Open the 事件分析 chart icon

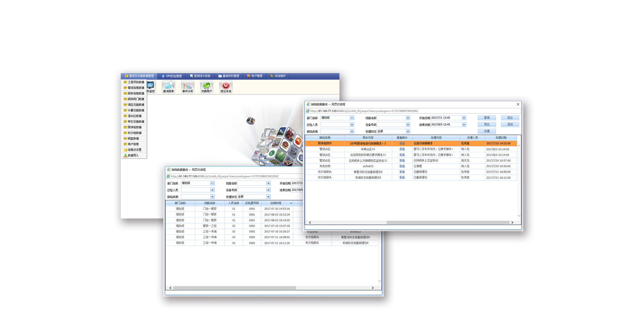tap(187, 87)
